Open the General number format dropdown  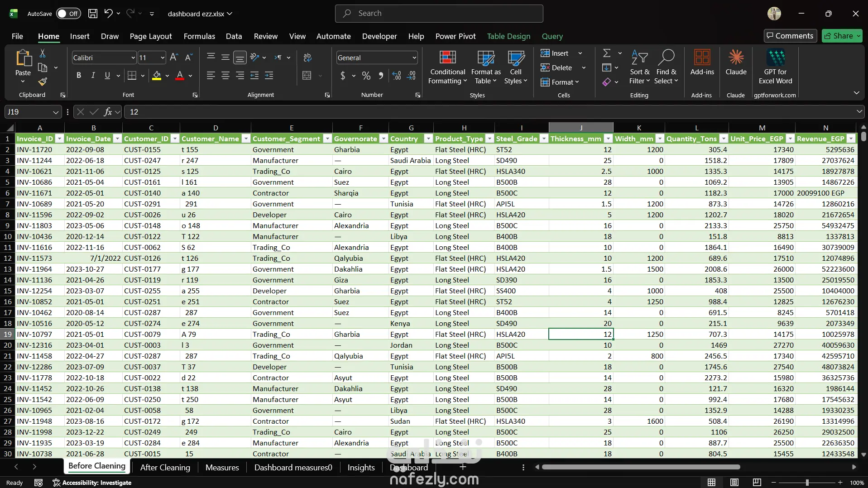pos(414,57)
